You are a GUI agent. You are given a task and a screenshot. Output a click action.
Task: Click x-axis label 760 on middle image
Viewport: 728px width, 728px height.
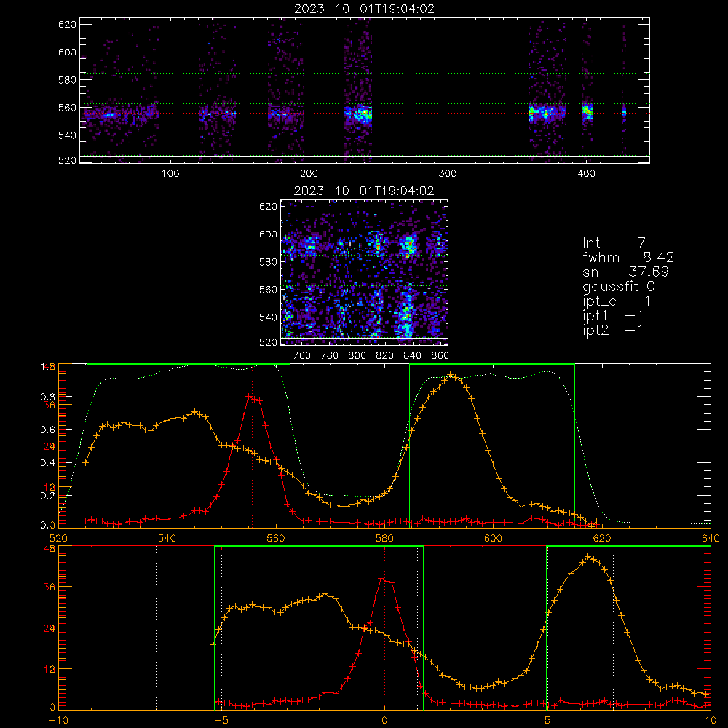302,356
